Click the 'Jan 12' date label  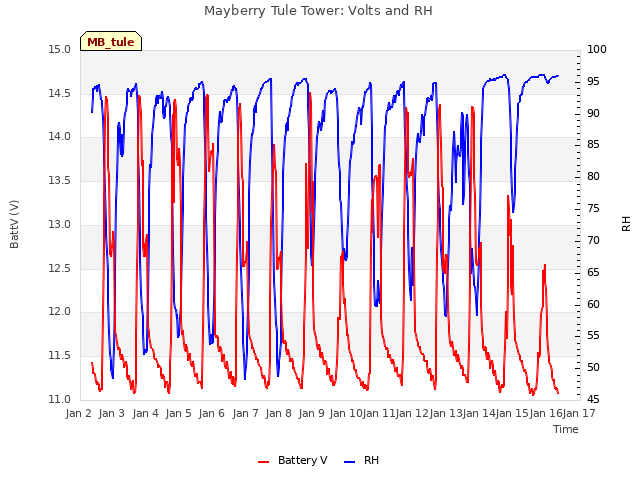tap(412, 413)
